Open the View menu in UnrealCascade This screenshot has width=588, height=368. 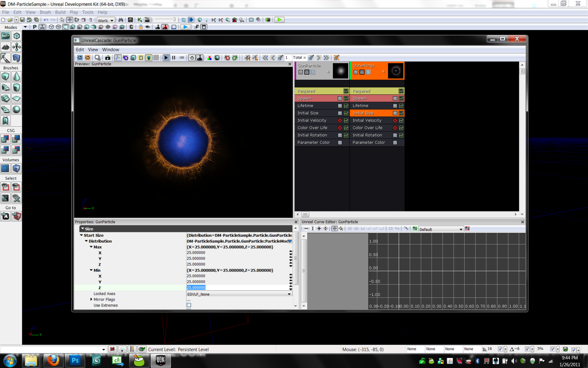pos(93,50)
